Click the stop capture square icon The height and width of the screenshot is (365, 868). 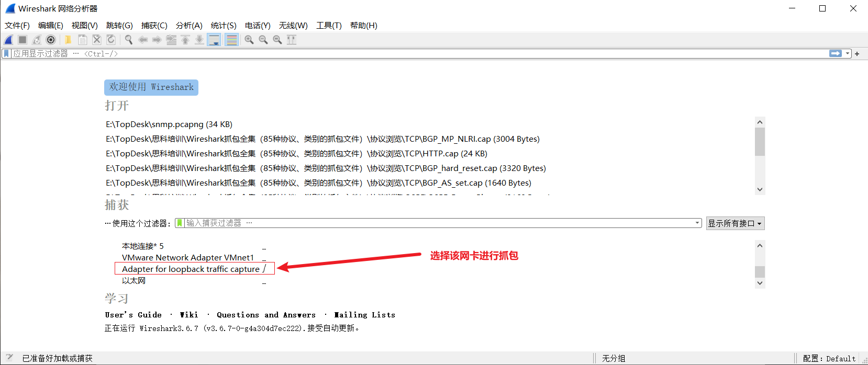[23, 40]
